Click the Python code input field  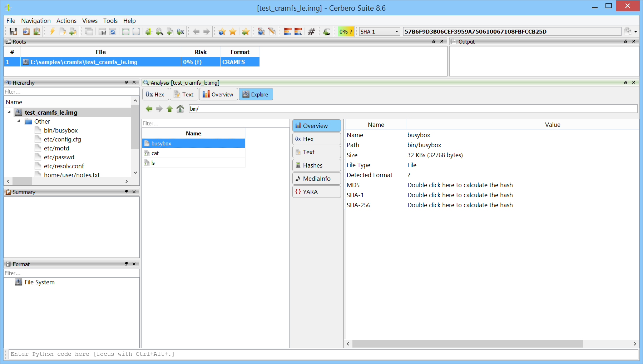[322, 354]
